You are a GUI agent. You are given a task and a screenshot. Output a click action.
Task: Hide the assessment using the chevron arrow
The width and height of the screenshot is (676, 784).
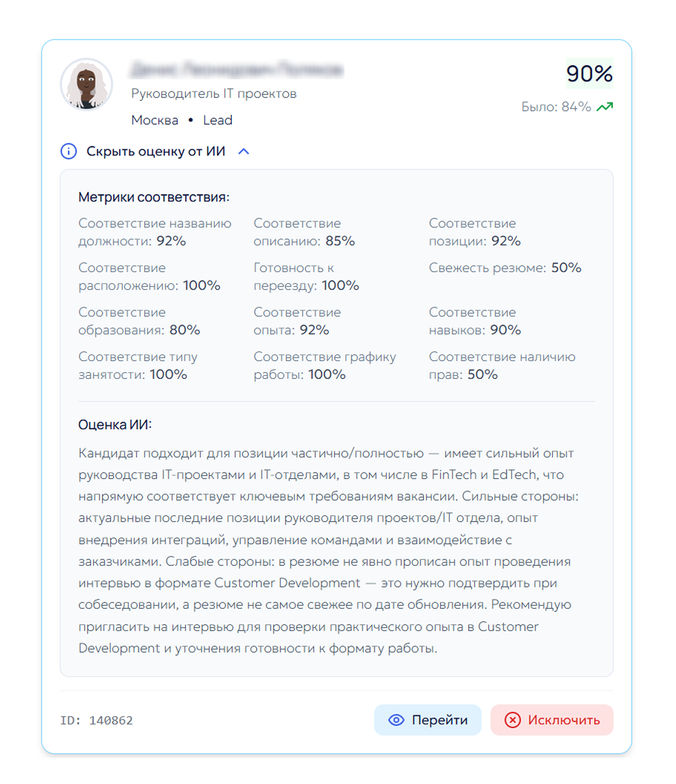coord(244,151)
